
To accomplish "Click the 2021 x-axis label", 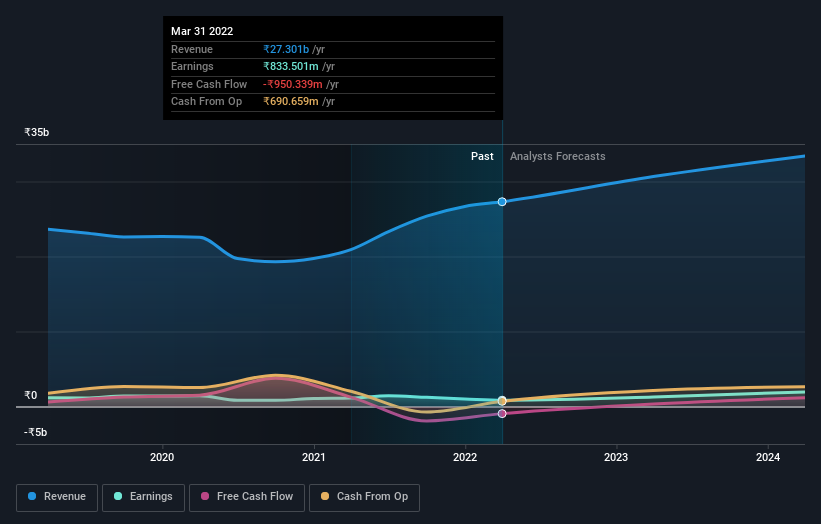I will click(x=314, y=457).
